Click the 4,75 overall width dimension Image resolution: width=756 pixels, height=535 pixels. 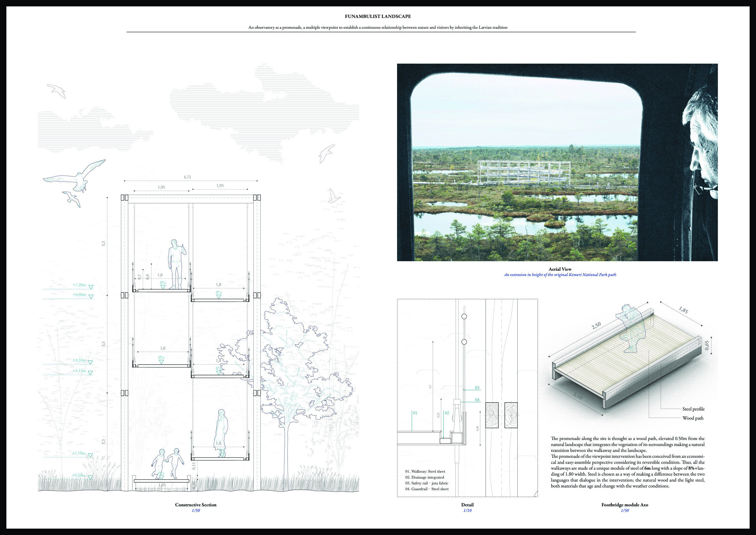tap(187, 177)
